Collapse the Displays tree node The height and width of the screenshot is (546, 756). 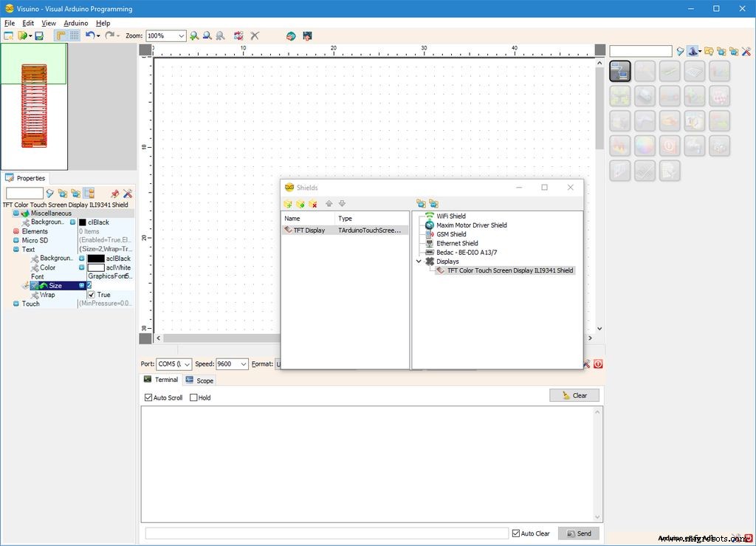(419, 262)
